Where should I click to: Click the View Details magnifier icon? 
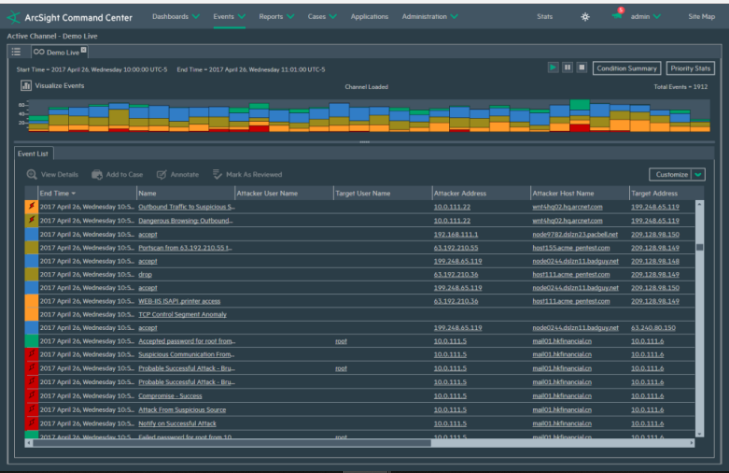click(x=32, y=174)
